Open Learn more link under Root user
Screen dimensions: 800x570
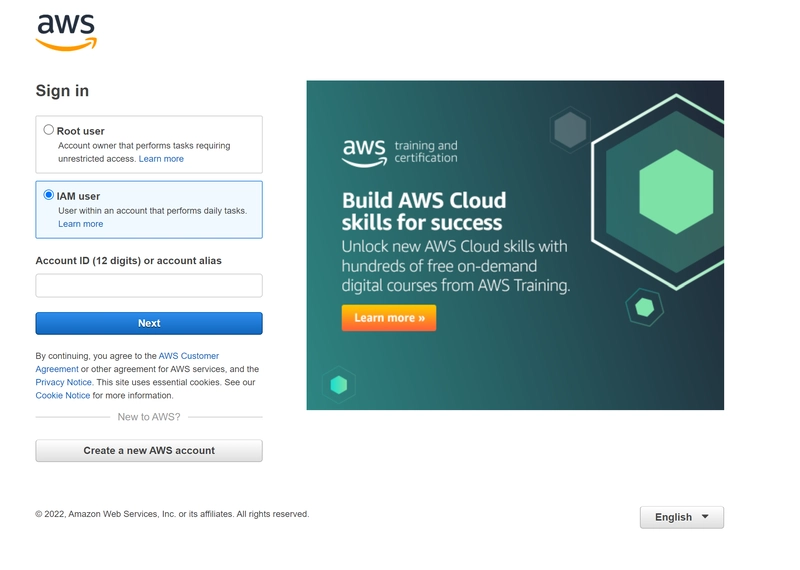click(x=161, y=159)
